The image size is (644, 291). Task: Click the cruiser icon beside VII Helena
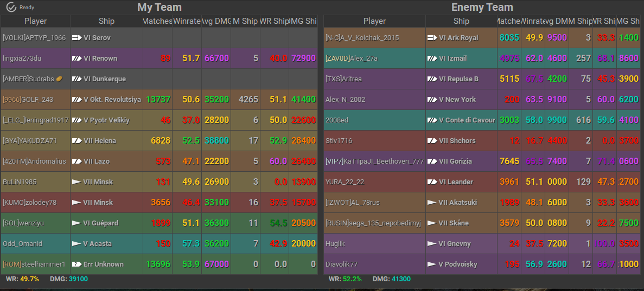click(x=76, y=141)
